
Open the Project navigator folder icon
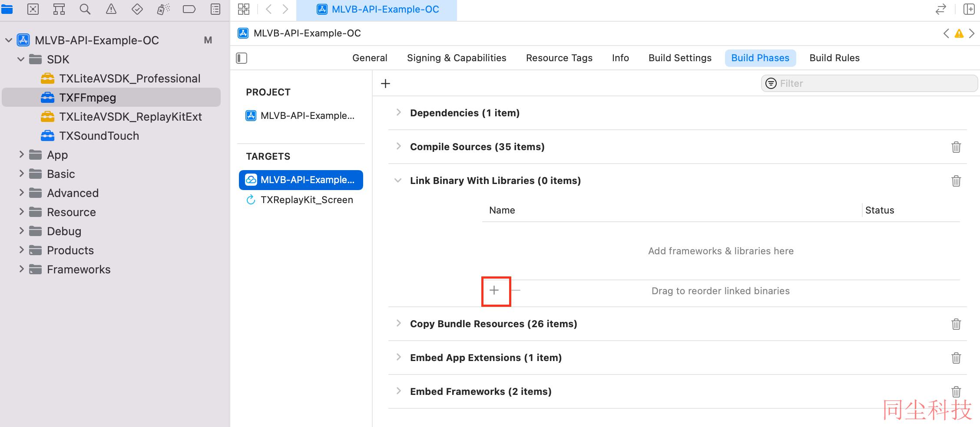(7, 9)
